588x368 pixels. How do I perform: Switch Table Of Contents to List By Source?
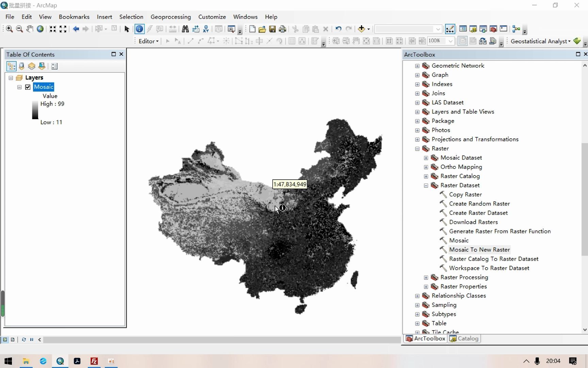point(21,66)
